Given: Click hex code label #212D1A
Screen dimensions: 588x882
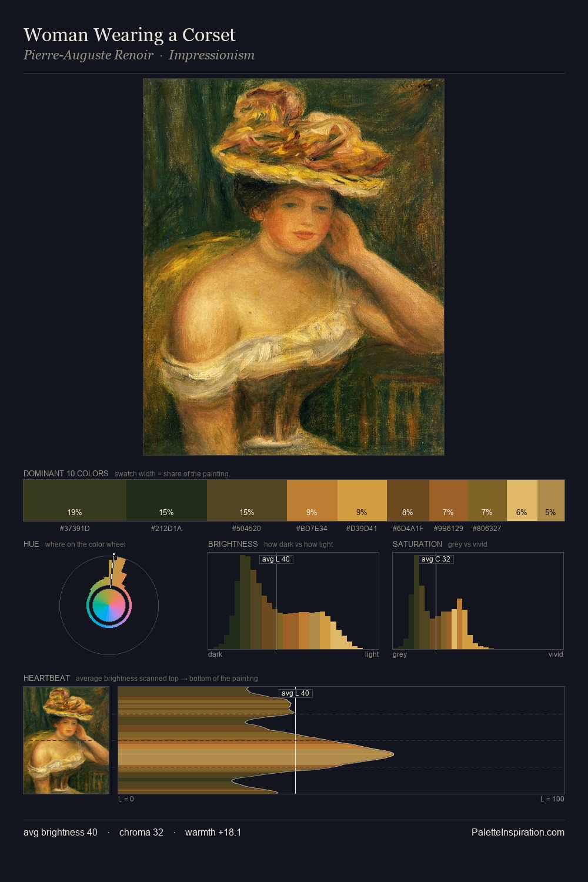Looking at the screenshot, I should (x=166, y=529).
